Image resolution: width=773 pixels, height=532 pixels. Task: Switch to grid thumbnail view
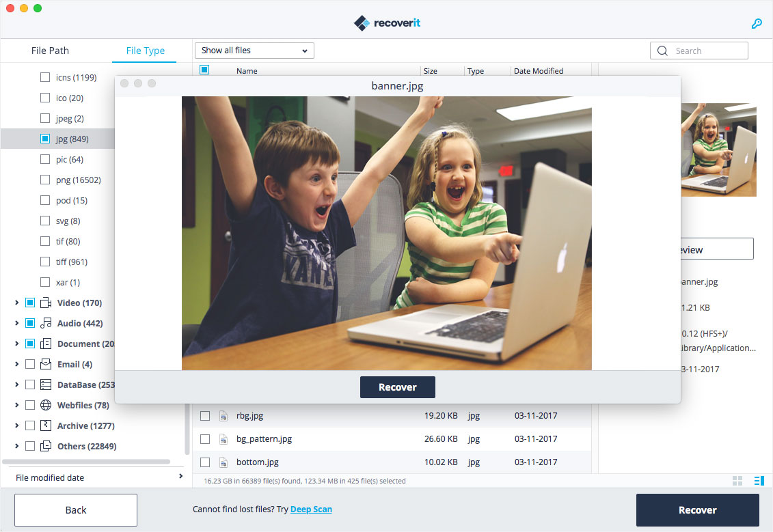tap(737, 481)
